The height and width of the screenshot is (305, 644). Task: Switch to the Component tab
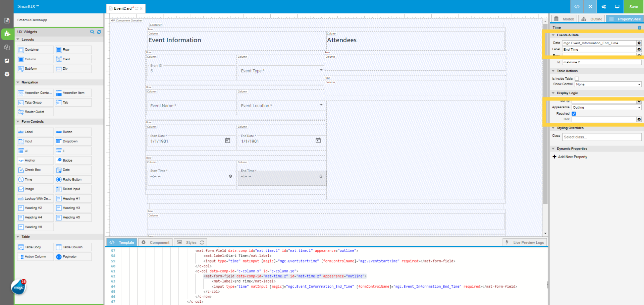(x=156, y=242)
